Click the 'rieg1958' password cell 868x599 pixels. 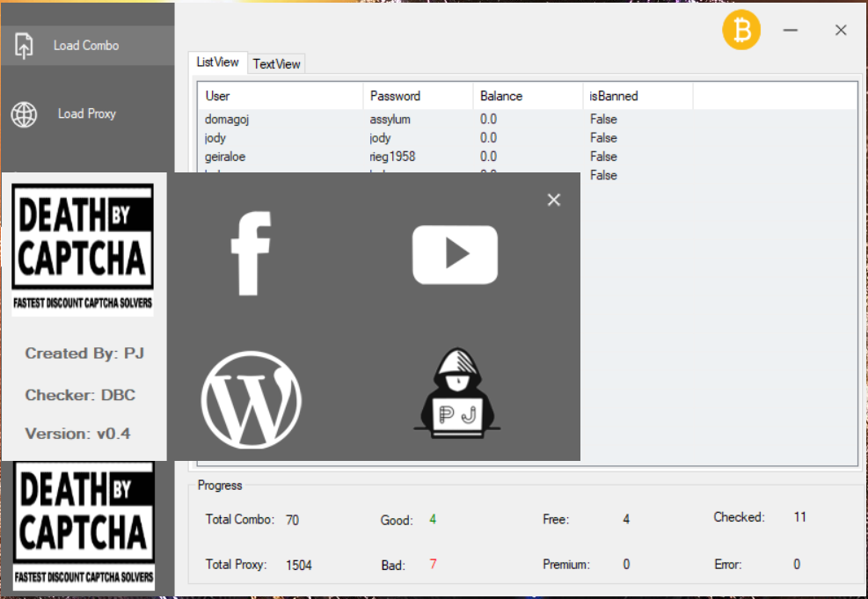[x=392, y=157]
